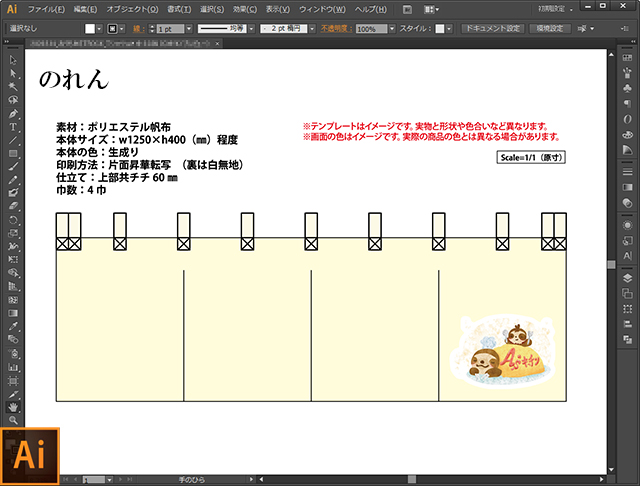Open the ヘルプ(H) menu
The width and height of the screenshot is (640, 486).
(x=370, y=9)
